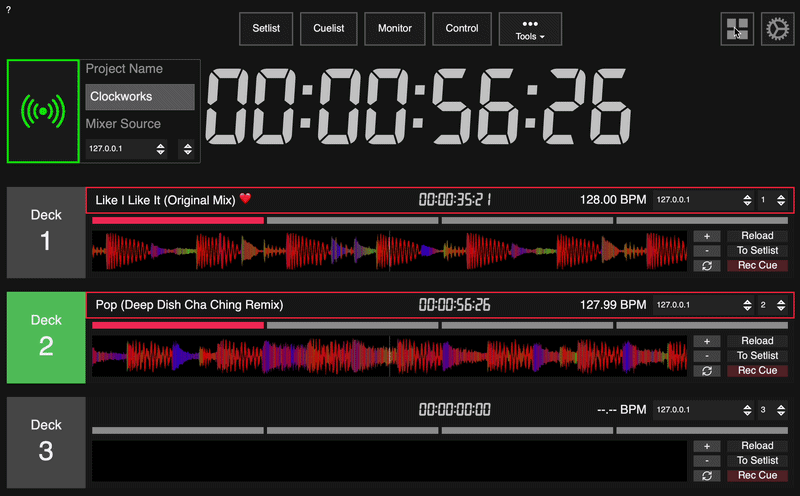Click the 128.00 BPM value on Deck 1

[613, 200]
